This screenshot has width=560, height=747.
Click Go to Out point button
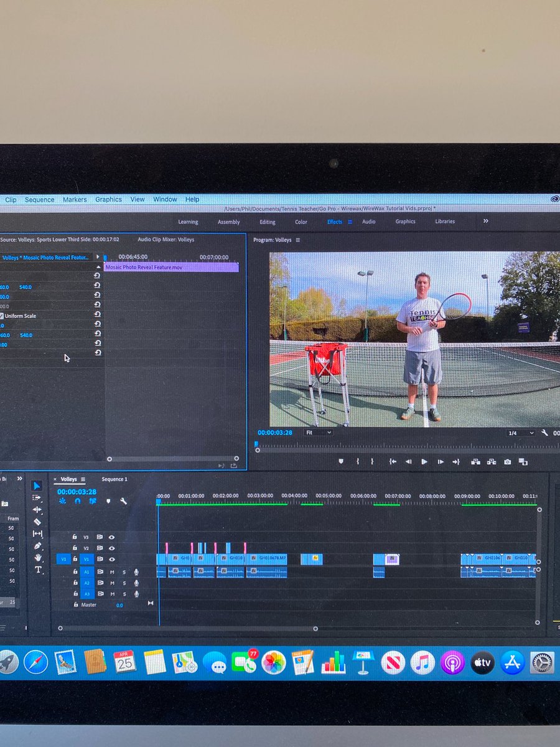tap(456, 461)
